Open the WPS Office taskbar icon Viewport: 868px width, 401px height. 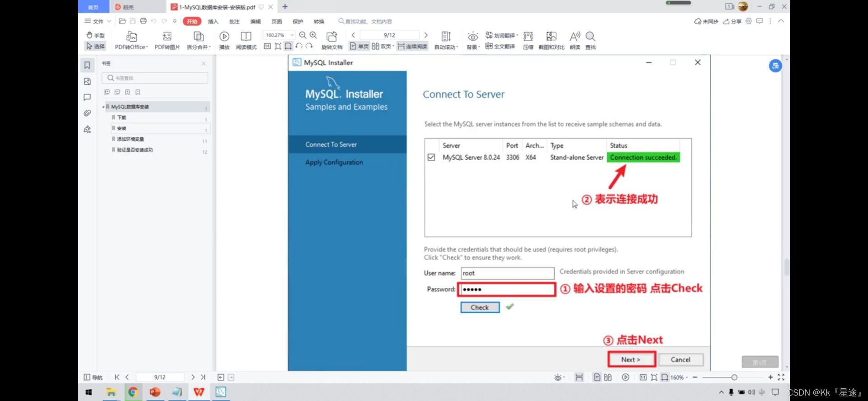point(199,392)
